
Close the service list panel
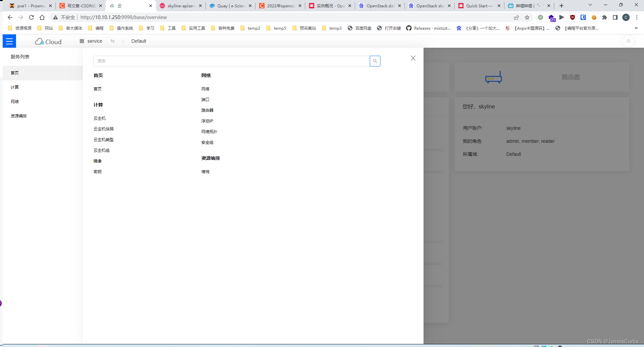click(x=413, y=58)
